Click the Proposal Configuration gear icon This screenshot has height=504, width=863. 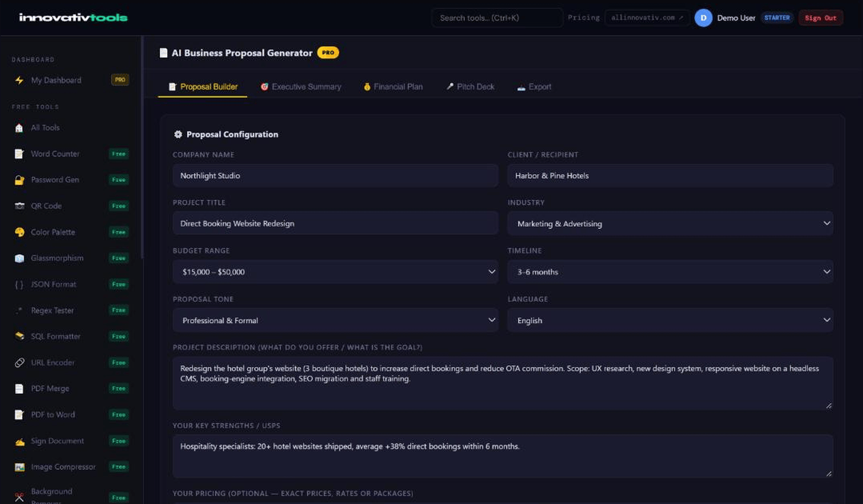(x=178, y=134)
